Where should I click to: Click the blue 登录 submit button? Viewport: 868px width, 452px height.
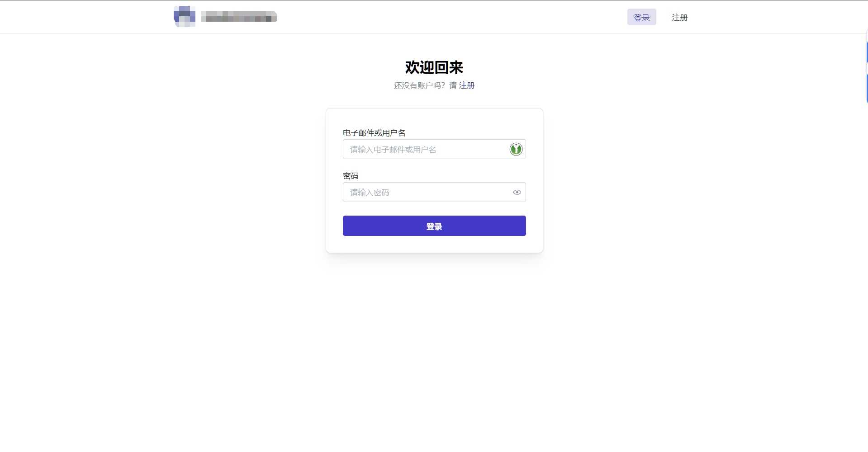point(434,226)
